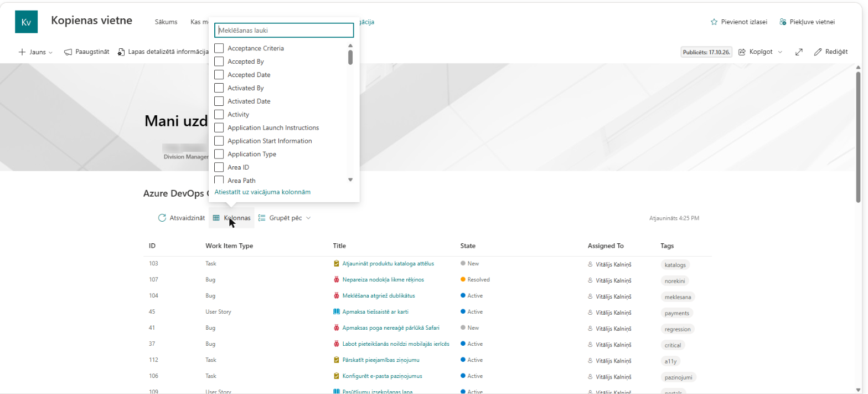Click the Piekļuve vietnei people icon
Image resolution: width=868 pixels, height=394 pixels.
tap(783, 22)
